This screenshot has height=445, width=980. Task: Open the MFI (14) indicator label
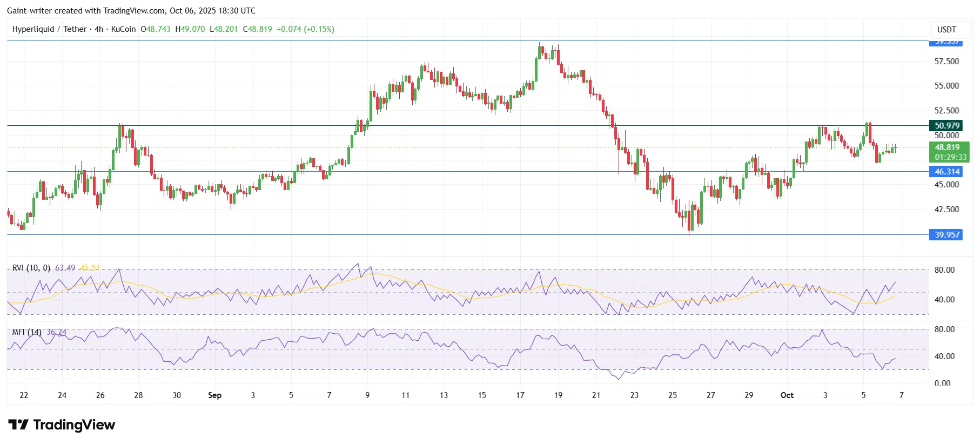27,332
